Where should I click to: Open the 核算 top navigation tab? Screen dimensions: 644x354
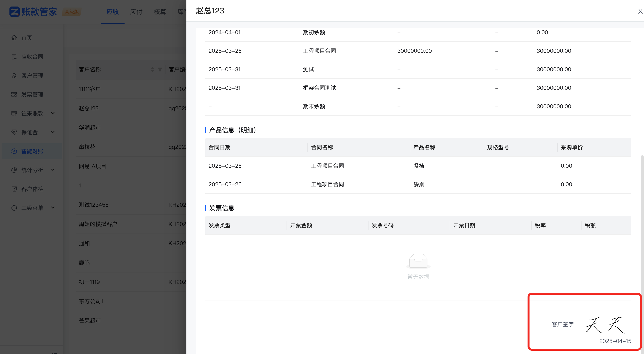tap(160, 12)
